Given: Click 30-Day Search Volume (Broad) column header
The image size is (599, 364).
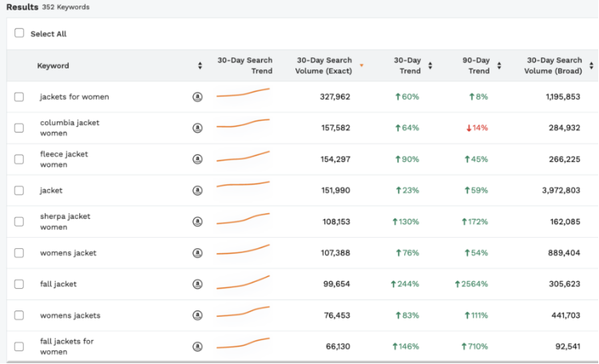Looking at the screenshot, I should click(x=553, y=65).
